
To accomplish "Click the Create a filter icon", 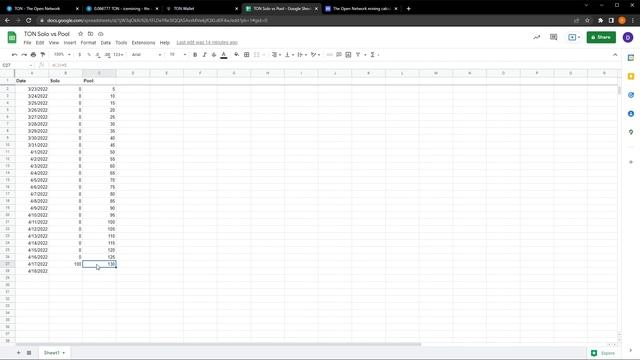I will pos(358,55).
